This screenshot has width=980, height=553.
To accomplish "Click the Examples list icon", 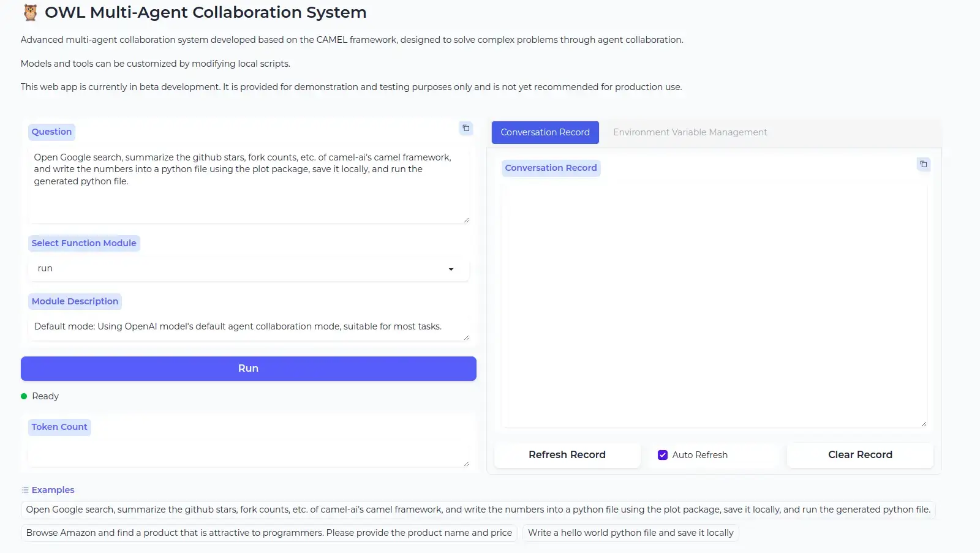I will pyautogui.click(x=25, y=490).
